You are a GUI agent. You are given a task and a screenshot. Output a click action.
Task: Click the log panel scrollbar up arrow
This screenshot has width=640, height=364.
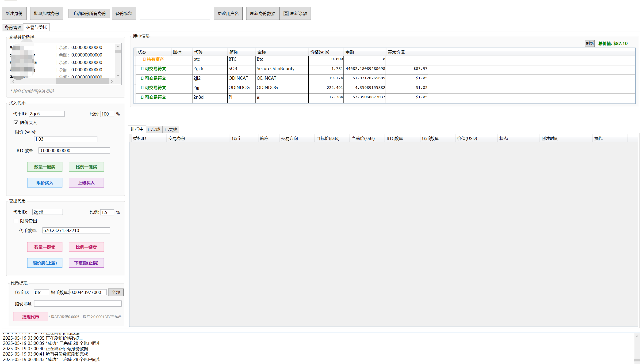click(637, 337)
